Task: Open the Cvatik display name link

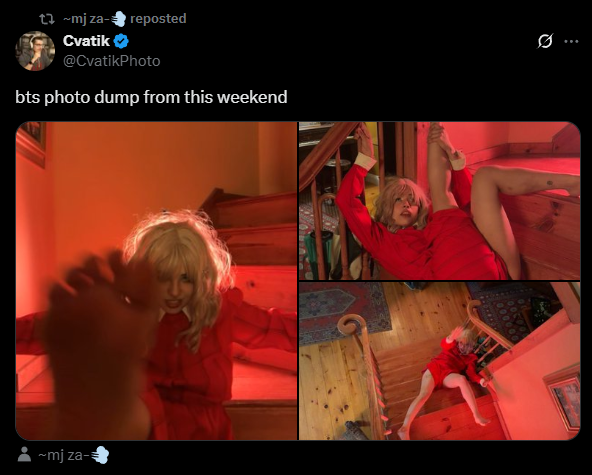Action: click(86, 41)
